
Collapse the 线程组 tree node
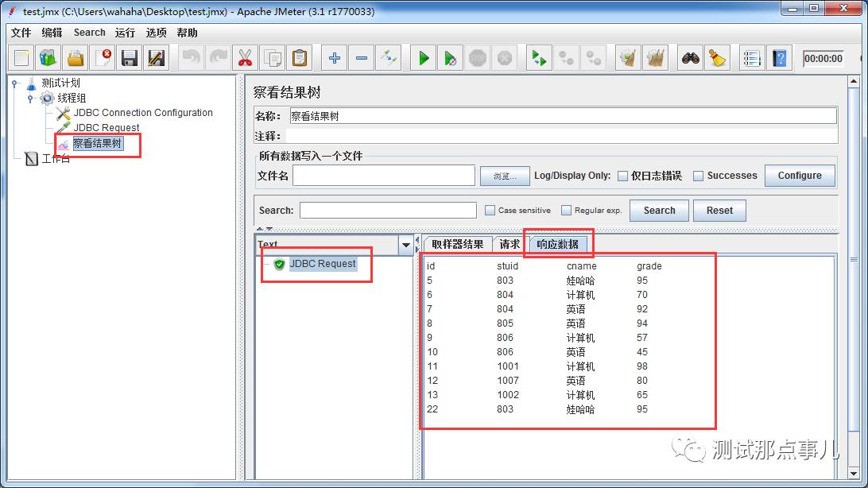coord(32,99)
